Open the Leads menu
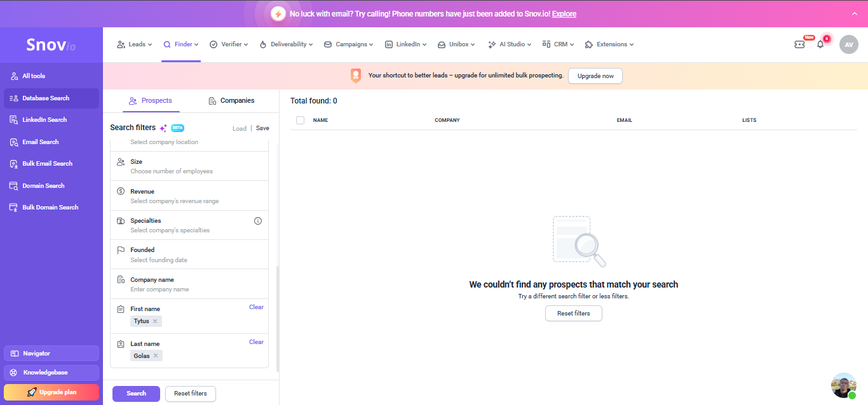Screen dimensions: 868x405 click(135, 44)
